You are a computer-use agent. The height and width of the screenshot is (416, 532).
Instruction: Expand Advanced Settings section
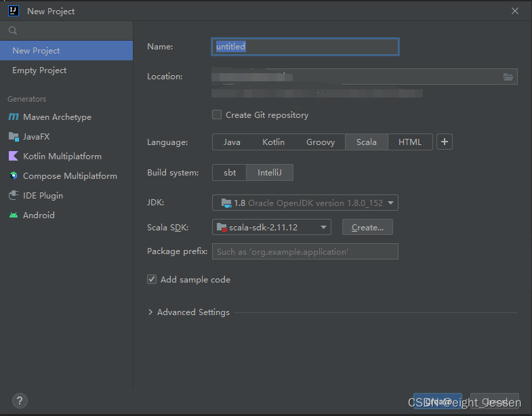(x=150, y=312)
